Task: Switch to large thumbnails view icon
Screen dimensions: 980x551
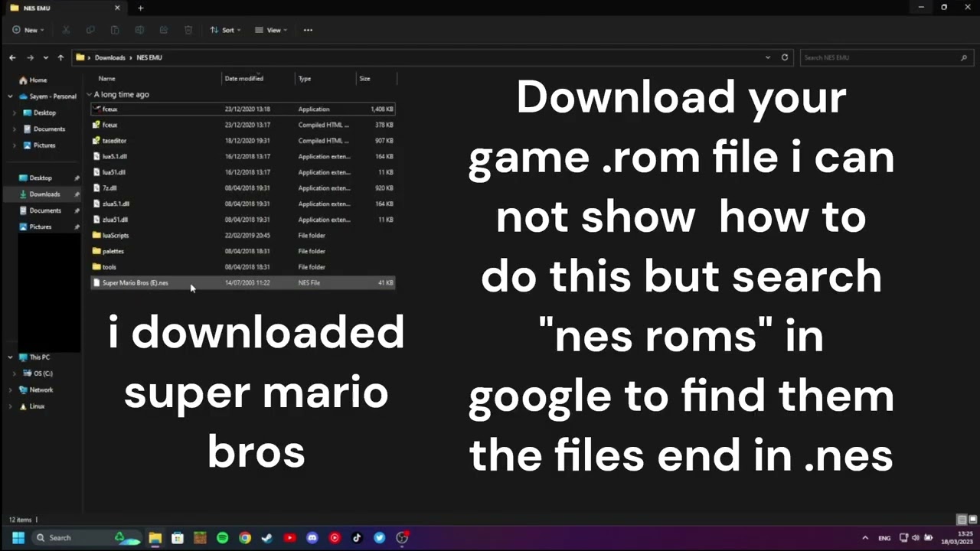Action: tap(973, 520)
